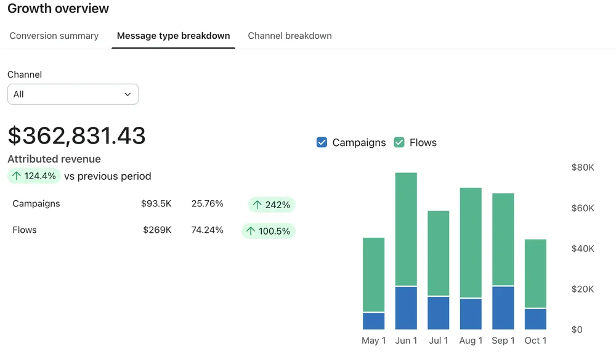Click the $80K axis label
The width and height of the screenshot is (616, 364).
point(583,168)
